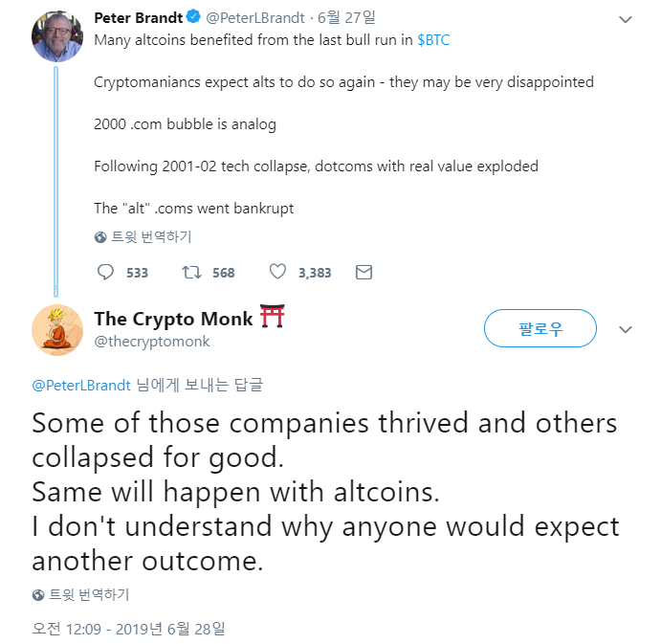Open Peter Brandt's profile picture
Viewport: 661px width, 644px height.
tap(57, 36)
